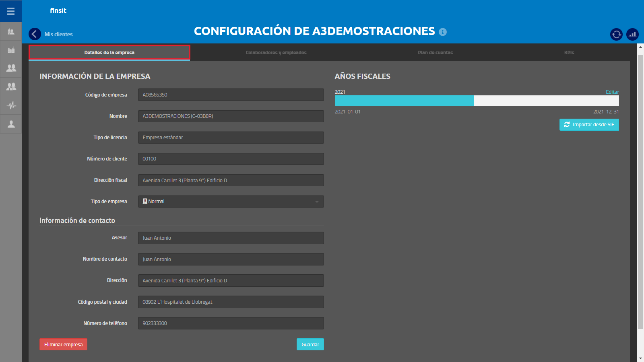Click the Información de contacto heading

77,220
